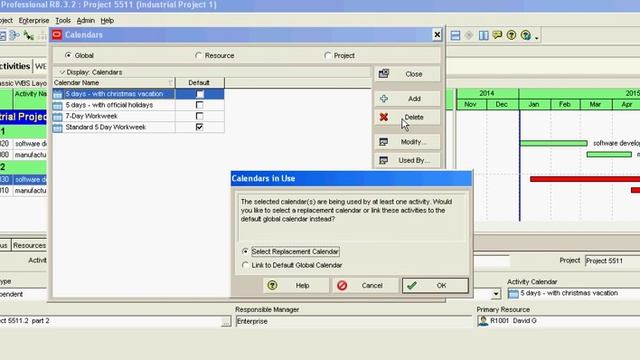Click calendar icon beside 7-Day Workweek

coord(58,116)
